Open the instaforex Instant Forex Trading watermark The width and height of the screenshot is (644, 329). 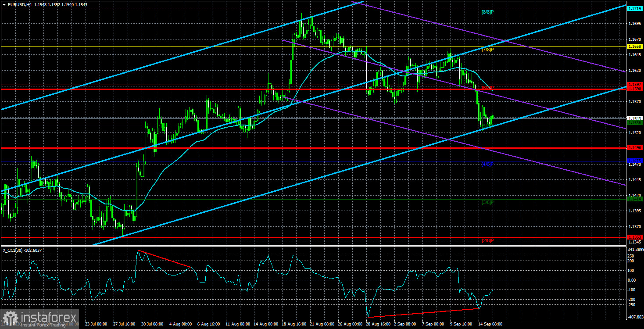point(40,319)
